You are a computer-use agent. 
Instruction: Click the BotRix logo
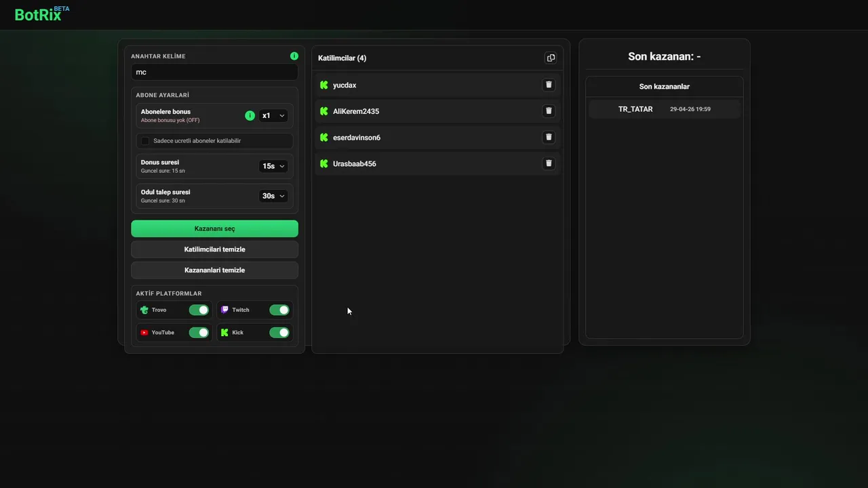[x=41, y=14]
